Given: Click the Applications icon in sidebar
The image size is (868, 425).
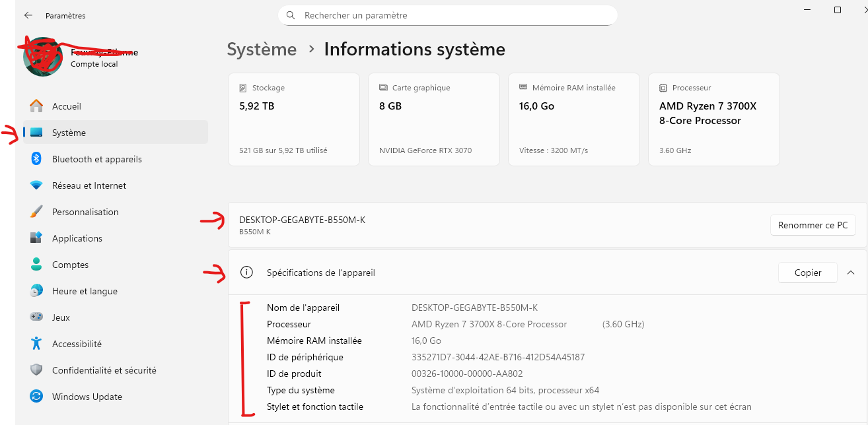Looking at the screenshot, I should (x=36, y=238).
